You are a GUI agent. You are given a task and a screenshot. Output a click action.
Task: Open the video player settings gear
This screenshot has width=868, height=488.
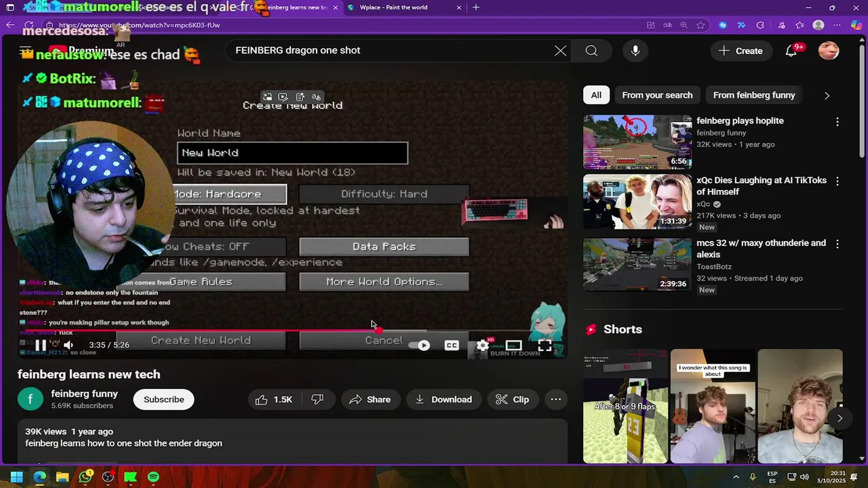point(482,346)
